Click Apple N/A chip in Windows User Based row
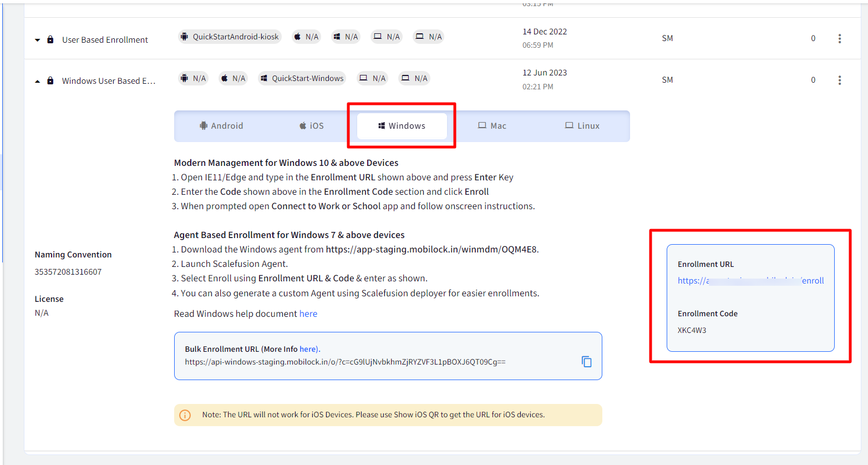Screen dimensions: 868x465 click(x=233, y=78)
